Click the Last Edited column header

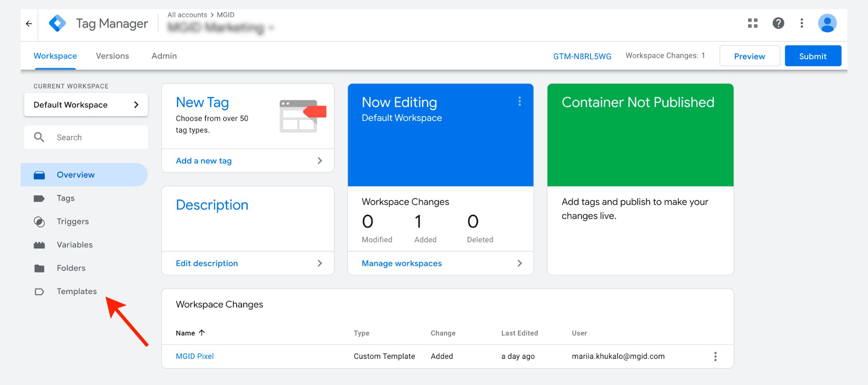pos(519,333)
